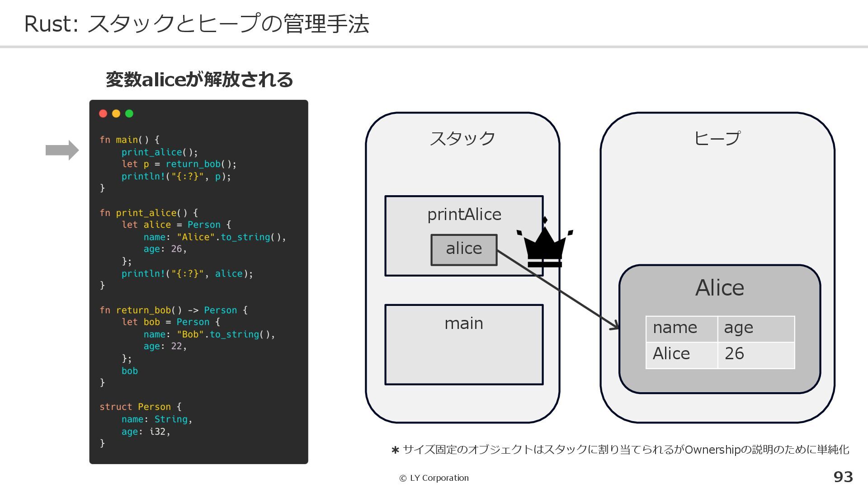Click the printAlice stack frame label
Image resolution: width=868 pixels, height=488 pixels.
pos(464,214)
